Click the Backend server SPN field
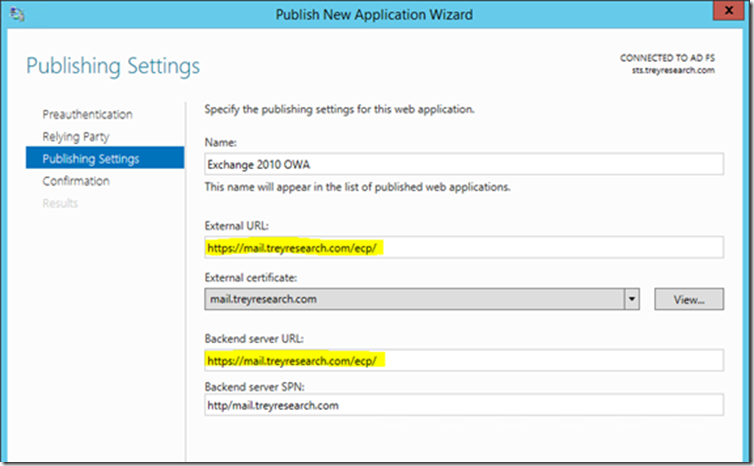The image size is (754, 466). point(464,405)
